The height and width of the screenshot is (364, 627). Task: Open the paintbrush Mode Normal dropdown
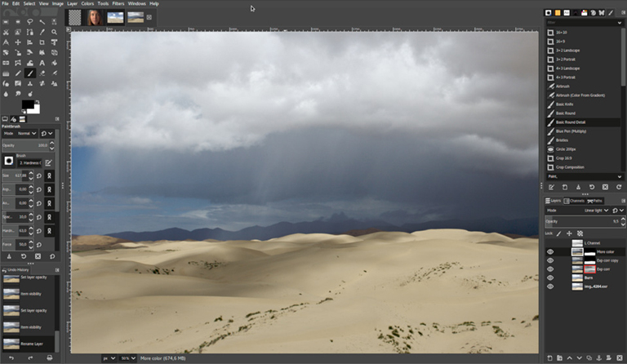(x=27, y=134)
